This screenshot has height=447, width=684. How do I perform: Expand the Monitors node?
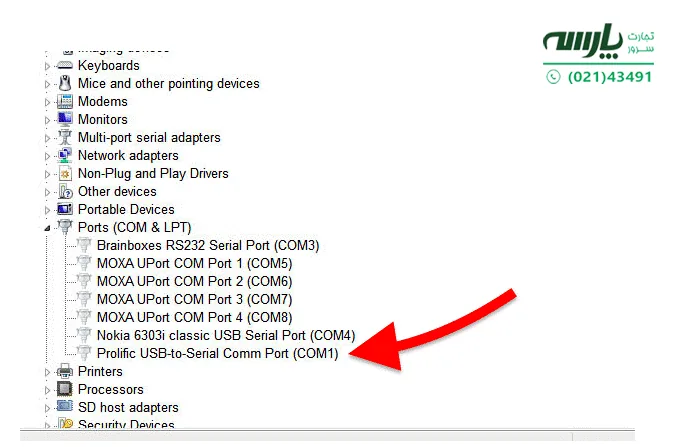(47, 120)
